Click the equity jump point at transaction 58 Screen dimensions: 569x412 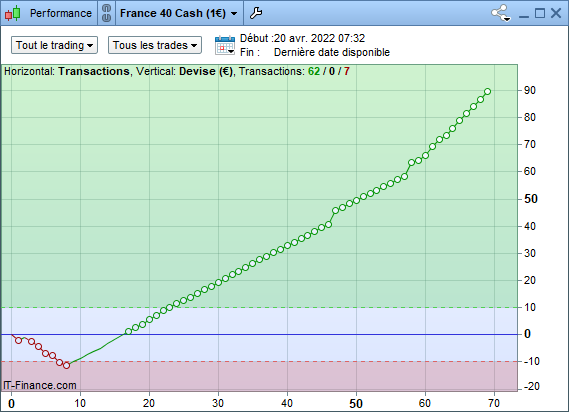(411, 163)
